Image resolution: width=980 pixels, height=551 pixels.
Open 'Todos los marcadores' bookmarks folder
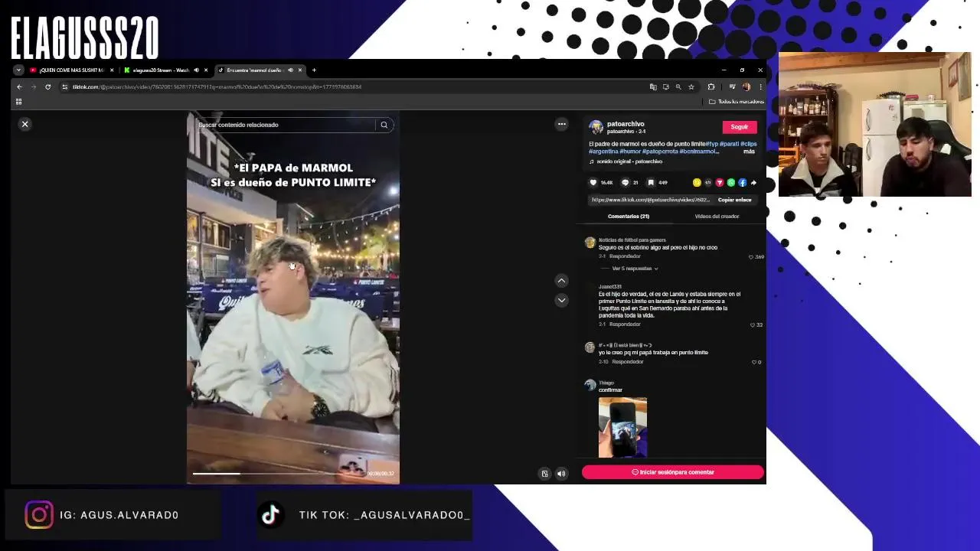point(737,102)
